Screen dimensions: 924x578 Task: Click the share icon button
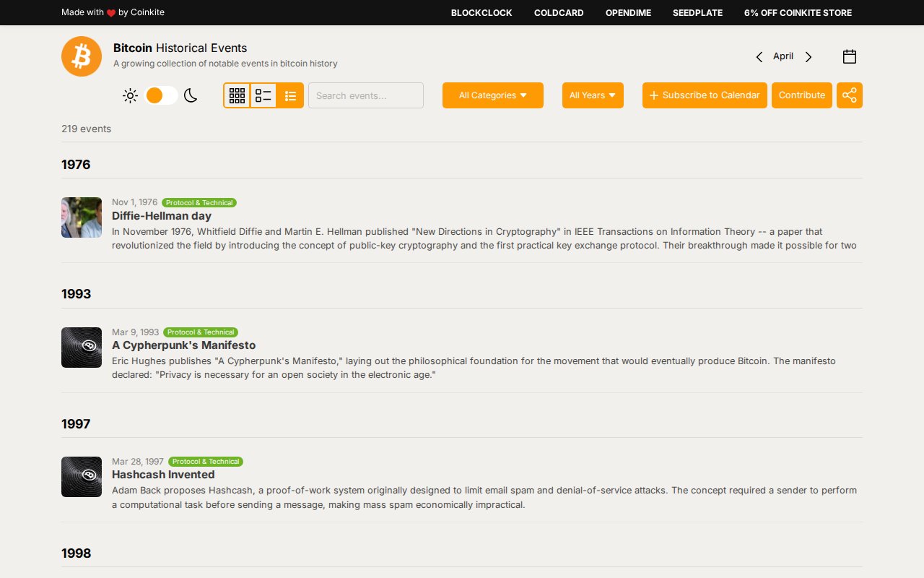849,95
